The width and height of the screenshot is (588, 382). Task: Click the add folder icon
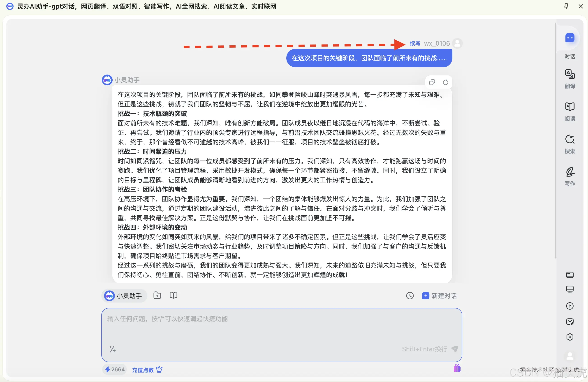pyautogui.click(x=157, y=295)
